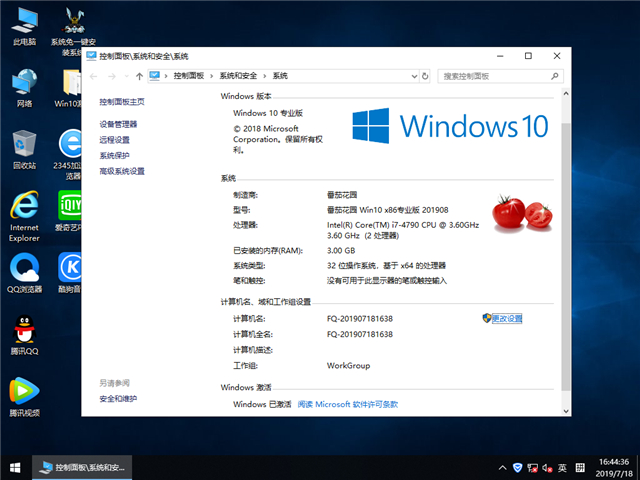Viewport: 640px width, 480px height.
Task: Minimize the 系统 control panel window
Action: [x=500, y=56]
